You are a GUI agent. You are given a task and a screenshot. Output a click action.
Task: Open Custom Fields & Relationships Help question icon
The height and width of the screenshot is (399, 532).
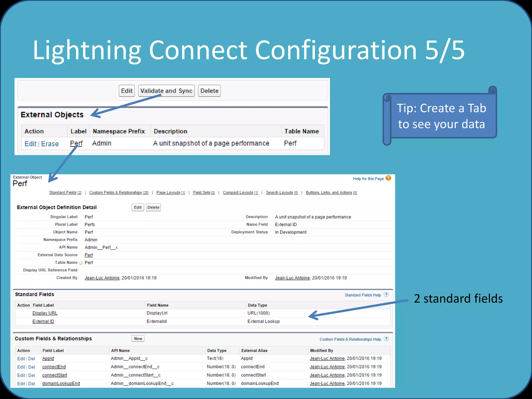click(386, 338)
